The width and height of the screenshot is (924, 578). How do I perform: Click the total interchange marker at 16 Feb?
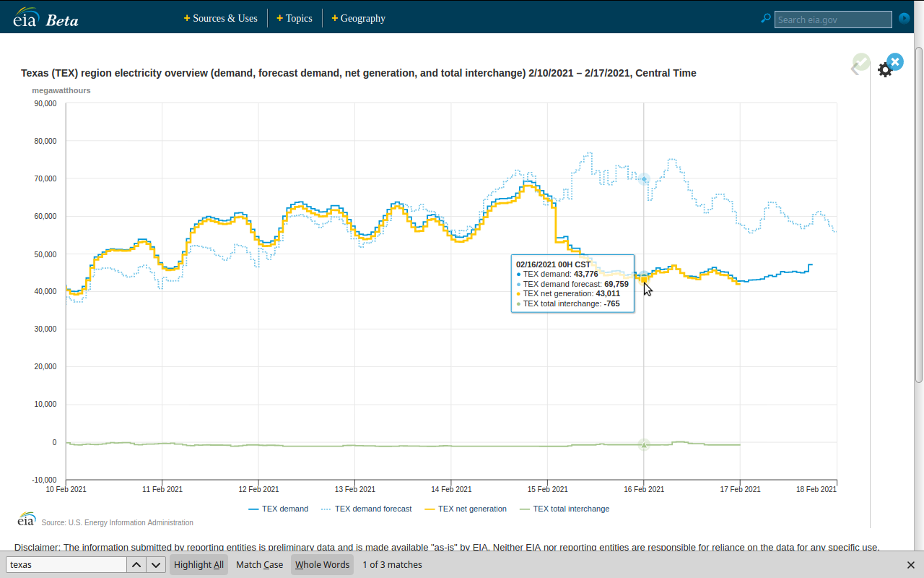click(644, 444)
